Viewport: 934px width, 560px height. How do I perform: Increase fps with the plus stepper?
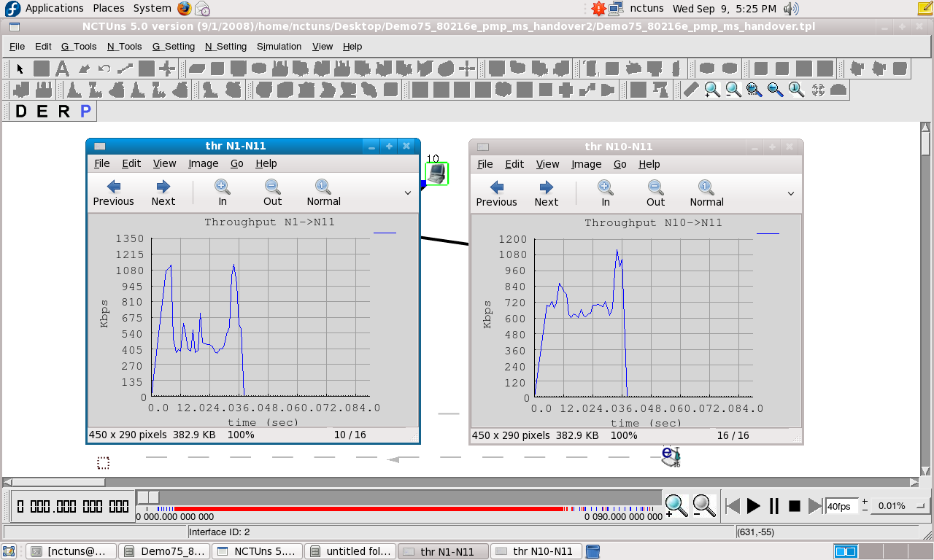pos(865,501)
